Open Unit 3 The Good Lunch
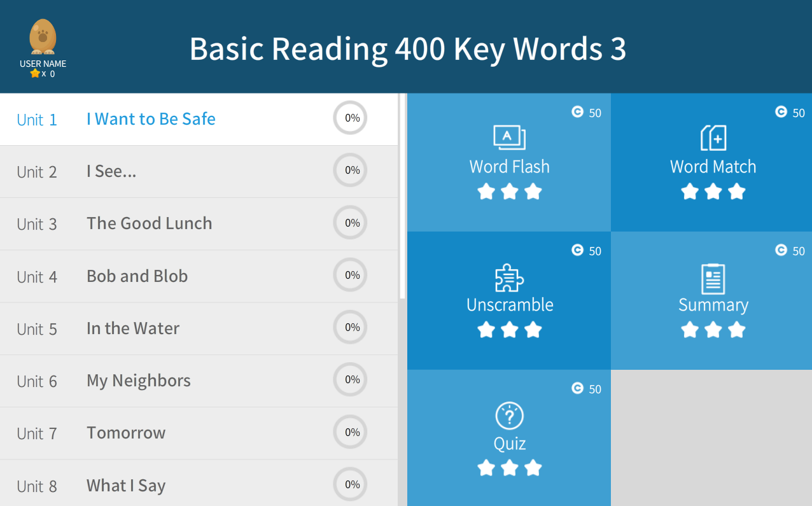This screenshot has height=506, width=812. pos(149,223)
